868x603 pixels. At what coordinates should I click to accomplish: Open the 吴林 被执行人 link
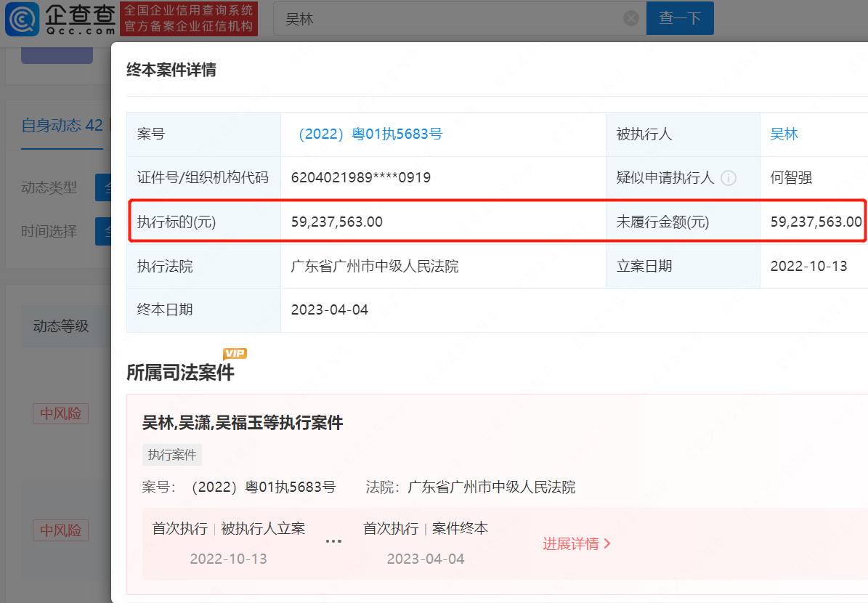tap(784, 134)
